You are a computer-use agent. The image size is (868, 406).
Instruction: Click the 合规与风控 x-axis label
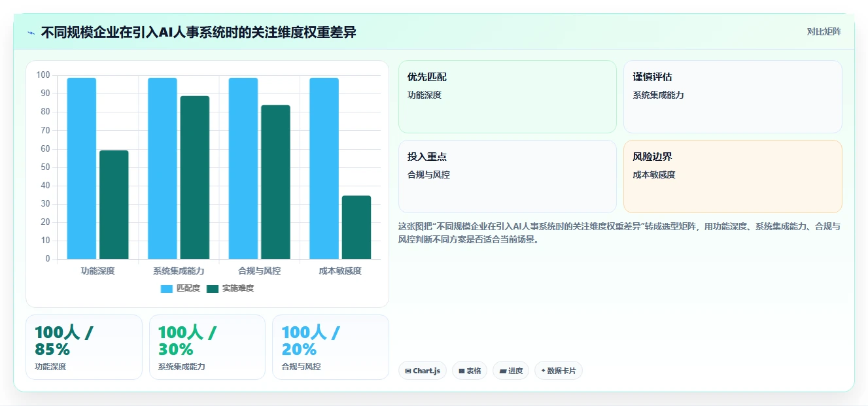260,271
